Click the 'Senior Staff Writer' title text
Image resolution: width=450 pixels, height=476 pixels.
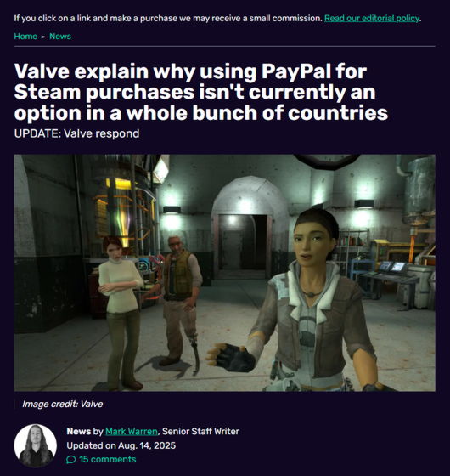[x=200, y=432]
